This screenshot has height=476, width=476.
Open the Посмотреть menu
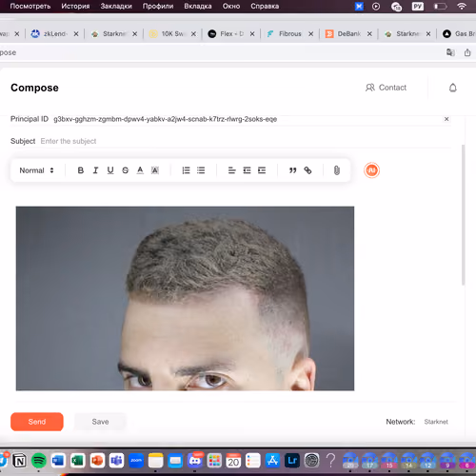point(30,7)
